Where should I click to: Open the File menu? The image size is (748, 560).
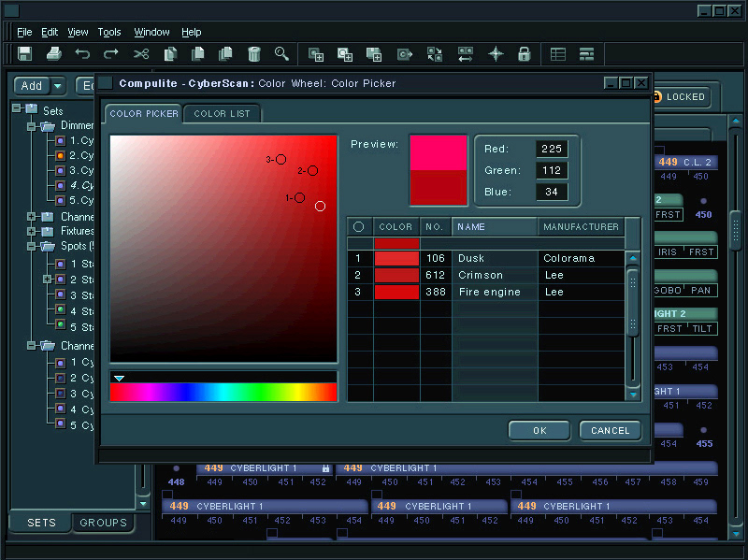pyautogui.click(x=24, y=32)
